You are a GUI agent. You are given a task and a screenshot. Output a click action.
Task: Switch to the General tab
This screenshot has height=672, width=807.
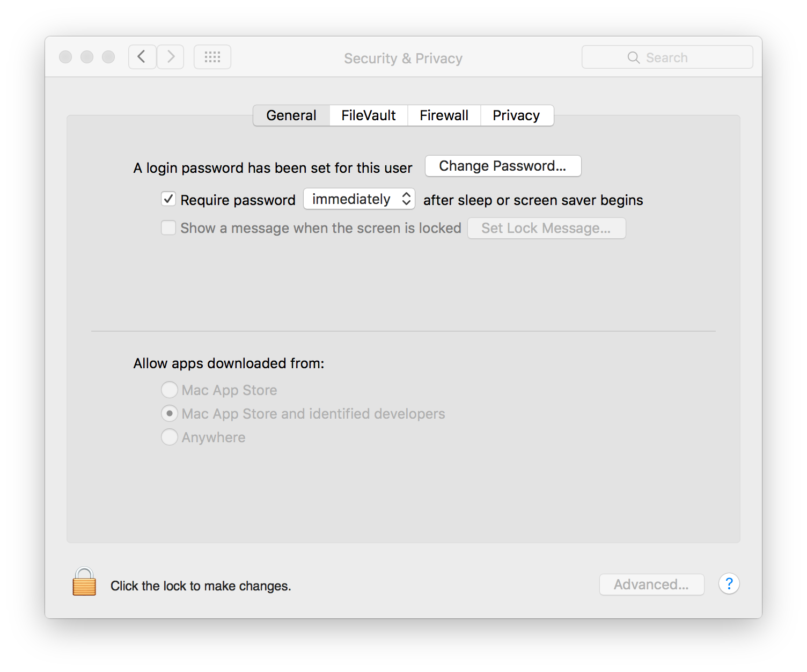291,115
